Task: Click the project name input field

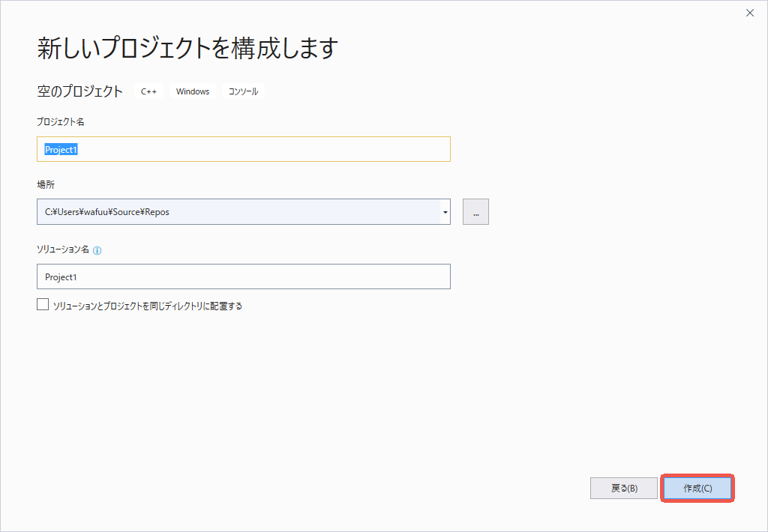Action: (243, 149)
